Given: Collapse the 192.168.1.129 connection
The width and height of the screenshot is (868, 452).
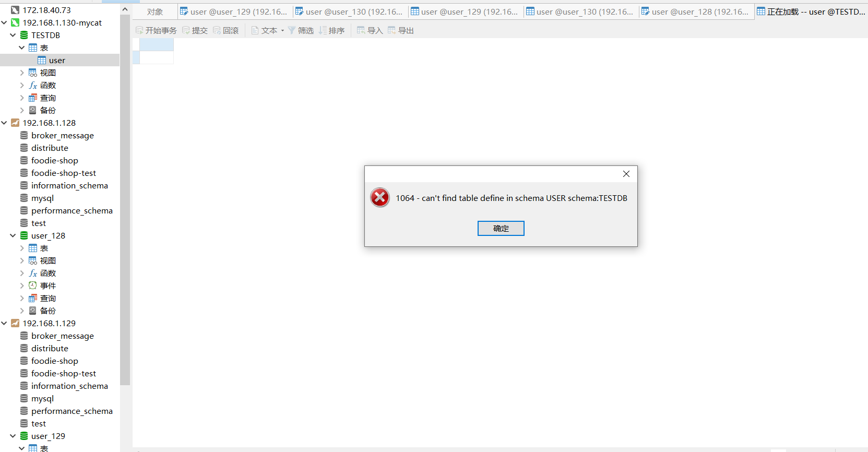Looking at the screenshot, I should tap(4, 323).
